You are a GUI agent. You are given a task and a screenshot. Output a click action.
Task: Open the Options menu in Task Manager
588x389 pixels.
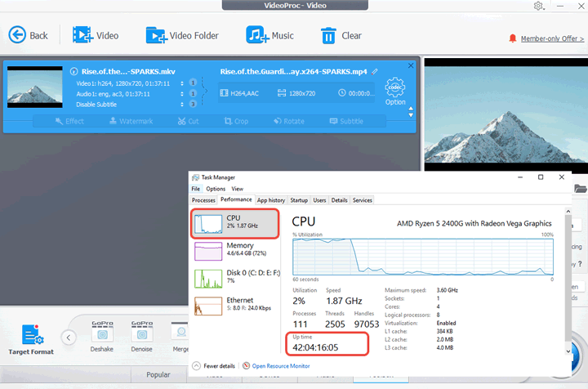pyautogui.click(x=215, y=189)
